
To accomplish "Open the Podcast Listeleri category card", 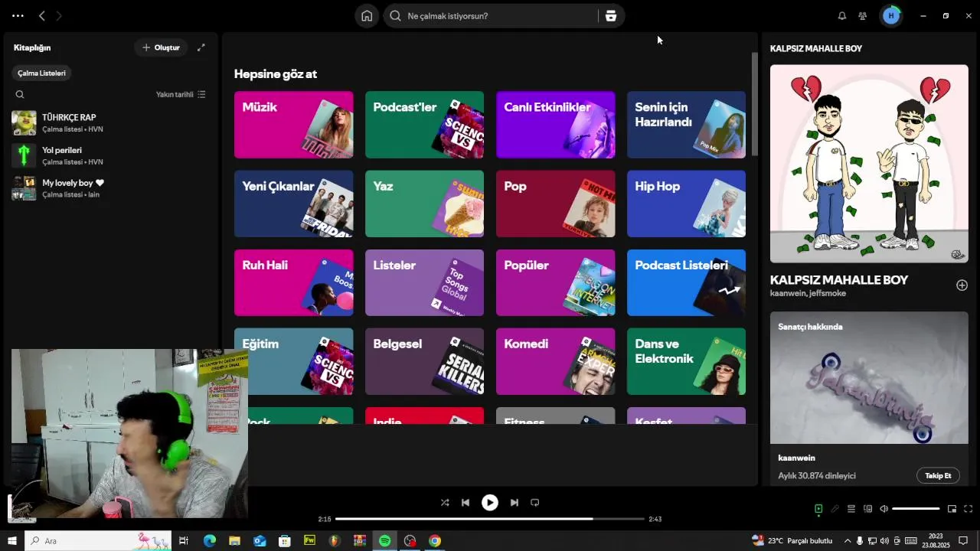I will (687, 282).
